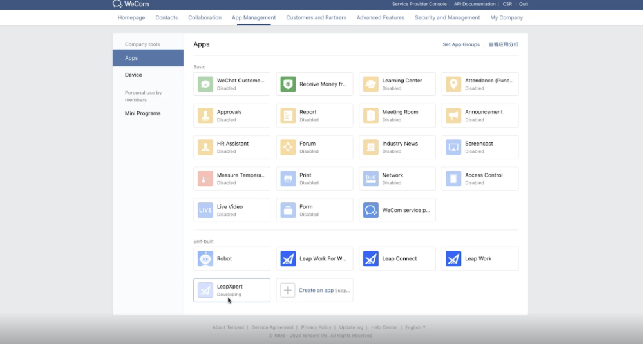Click the Forum icon

click(x=288, y=147)
